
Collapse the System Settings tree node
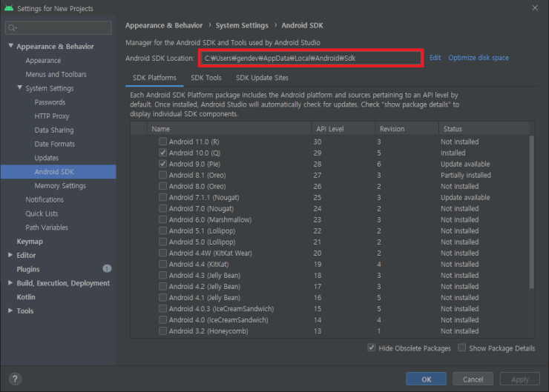[20, 88]
